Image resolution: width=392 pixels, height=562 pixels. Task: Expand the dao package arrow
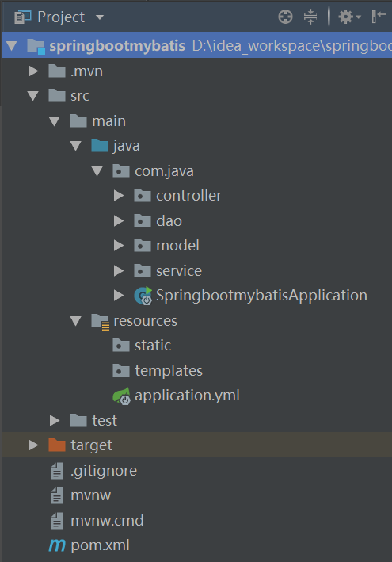click(x=119, y=221)
